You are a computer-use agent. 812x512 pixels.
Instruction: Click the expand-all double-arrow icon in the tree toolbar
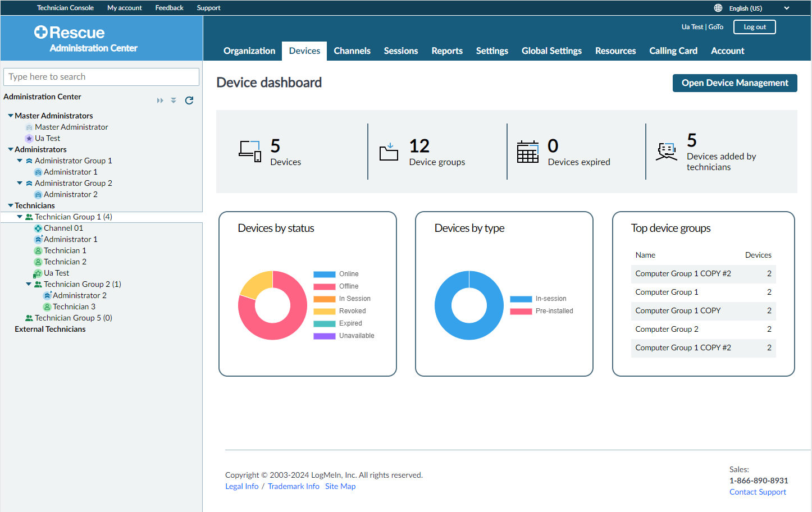160,100
